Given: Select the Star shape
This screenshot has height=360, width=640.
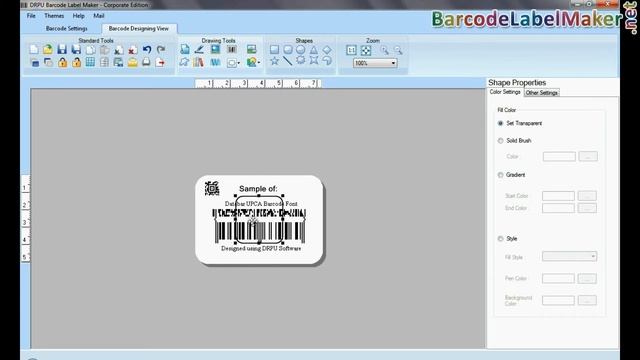Looking at the screenshot, I should pos(274,61).
